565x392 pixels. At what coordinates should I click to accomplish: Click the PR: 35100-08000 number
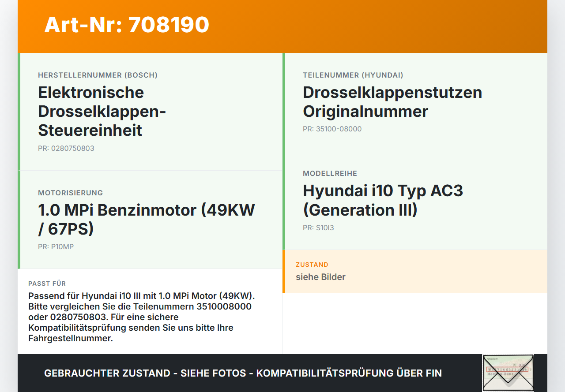point(332,129)
